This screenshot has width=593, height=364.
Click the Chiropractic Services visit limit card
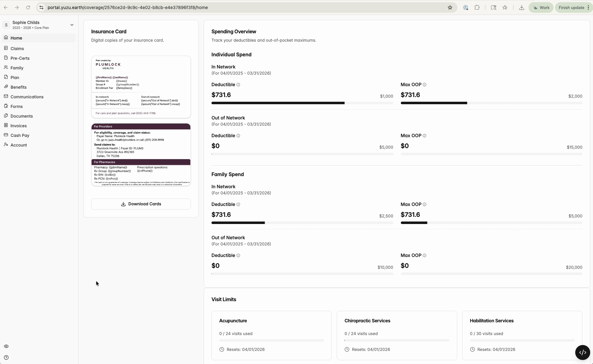point(397,335)
